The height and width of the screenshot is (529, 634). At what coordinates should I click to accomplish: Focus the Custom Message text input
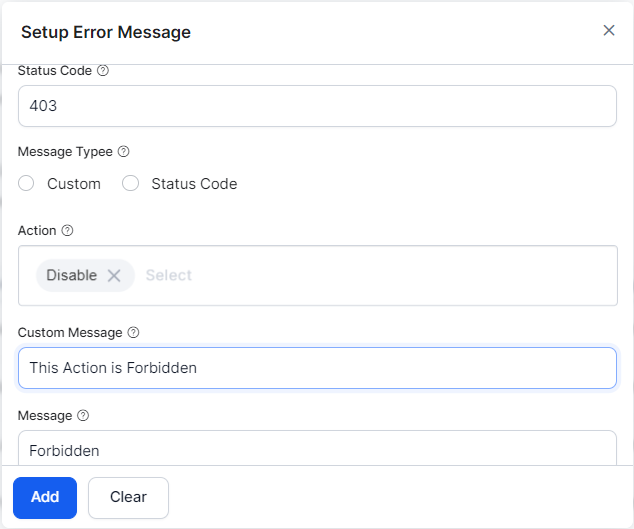pyautogui.click(x=317, y=367)
